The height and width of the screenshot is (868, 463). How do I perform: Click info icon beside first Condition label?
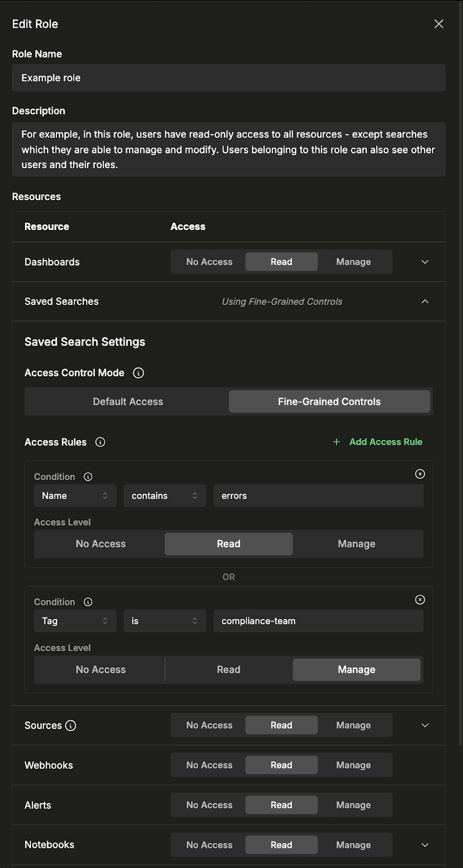click(88, 477)
